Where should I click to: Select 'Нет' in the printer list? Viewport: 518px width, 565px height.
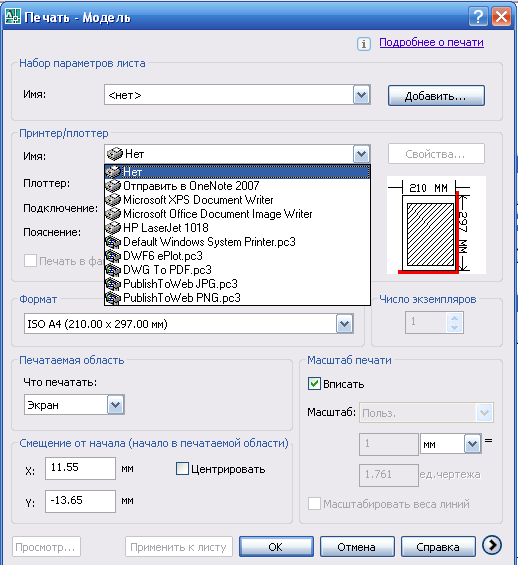237,172
